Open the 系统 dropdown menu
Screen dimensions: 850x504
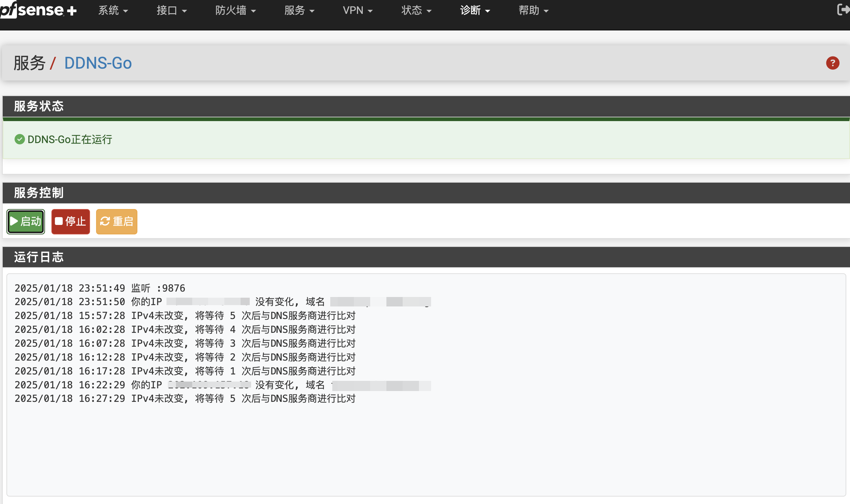[x=113, y=10]
